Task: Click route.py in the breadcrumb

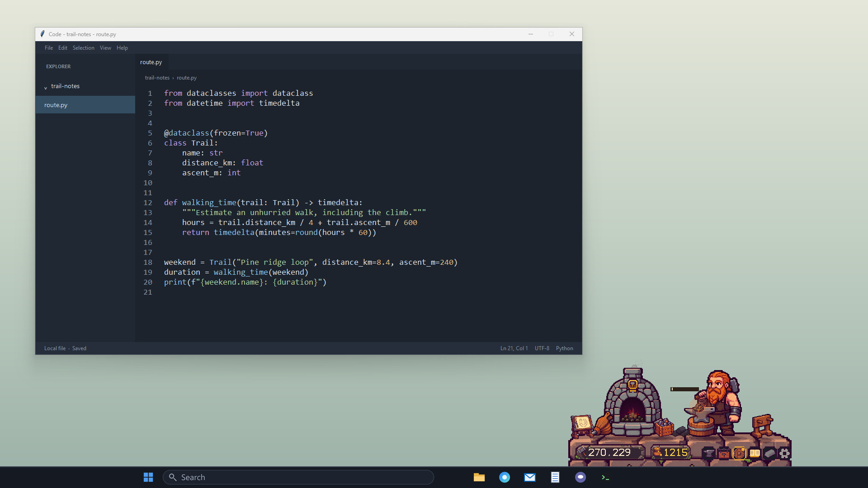Action: [187, 78]
